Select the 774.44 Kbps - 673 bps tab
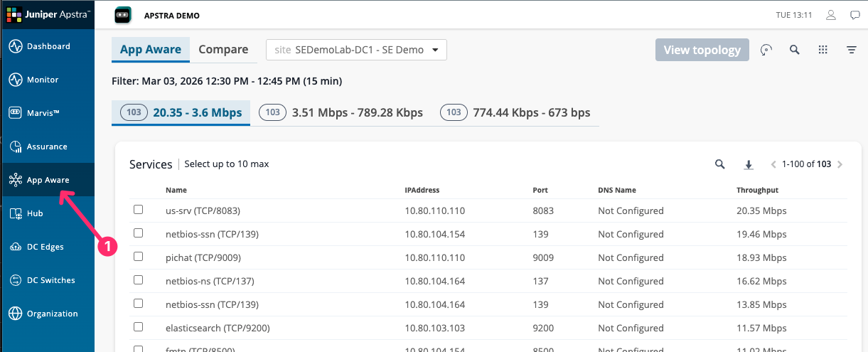The width and height of the screenshot is (868, 352). click(x=515, y=112)
